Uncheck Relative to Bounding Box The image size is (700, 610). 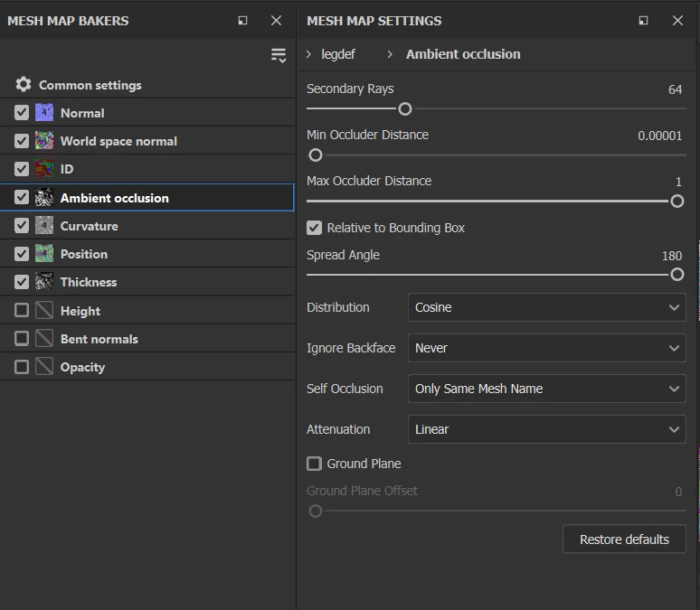click(315, 228)
